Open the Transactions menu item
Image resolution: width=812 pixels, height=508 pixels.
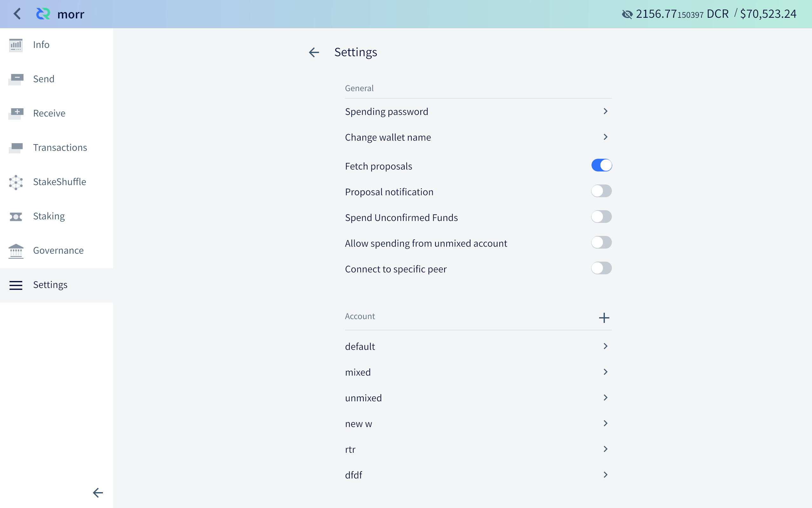coord(57,148)
